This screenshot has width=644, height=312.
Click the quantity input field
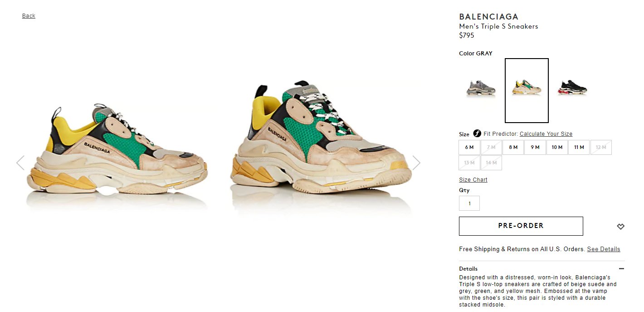click(469, 203)
